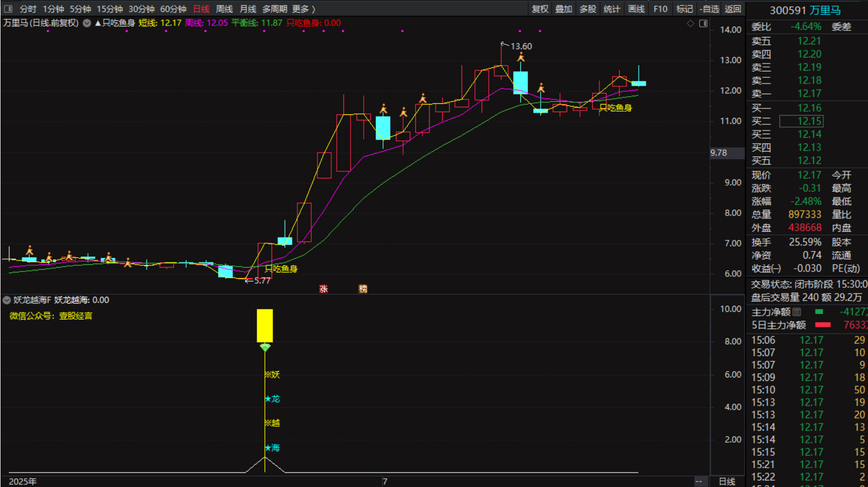This screenshot has width=868, height=487.
Task: Expand 更多 period options
Action: pyautogui.click(x=304, y=9)
